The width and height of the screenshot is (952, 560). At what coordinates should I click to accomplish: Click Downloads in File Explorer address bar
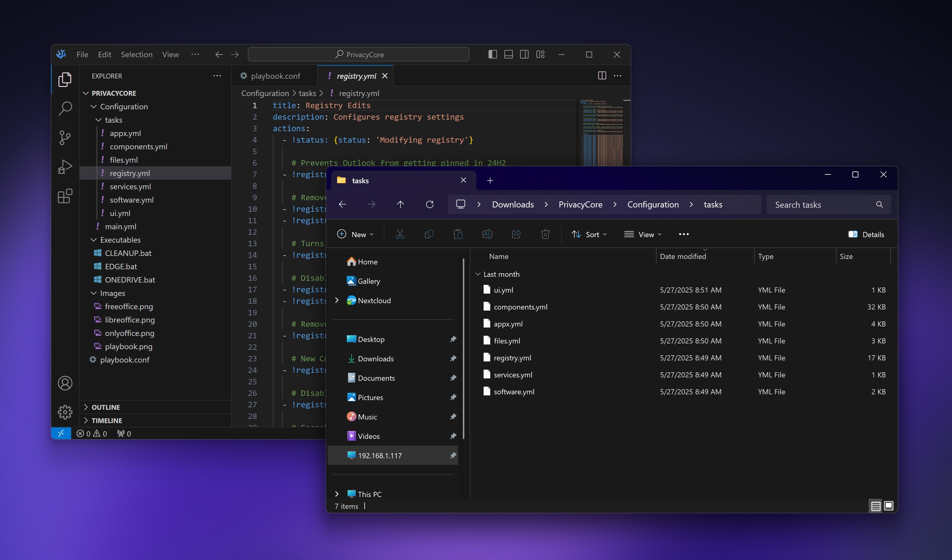513,204
